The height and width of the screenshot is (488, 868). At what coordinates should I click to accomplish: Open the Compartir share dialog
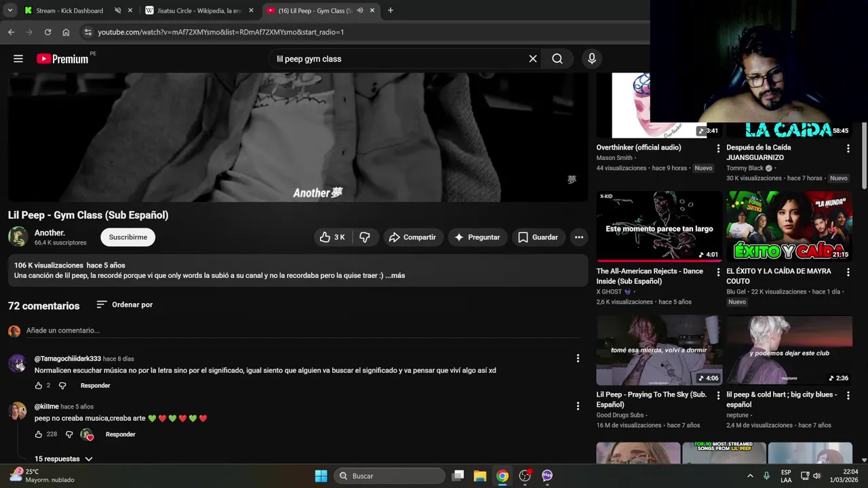point(413,237)
